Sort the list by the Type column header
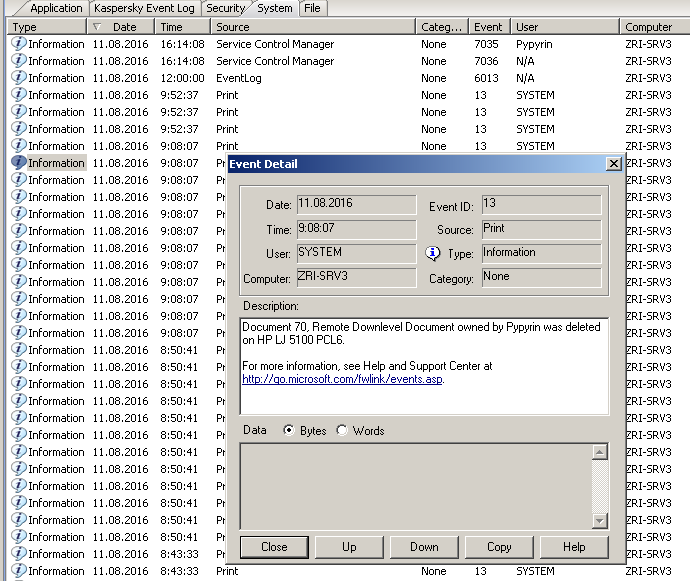 [x=40, y=27]
